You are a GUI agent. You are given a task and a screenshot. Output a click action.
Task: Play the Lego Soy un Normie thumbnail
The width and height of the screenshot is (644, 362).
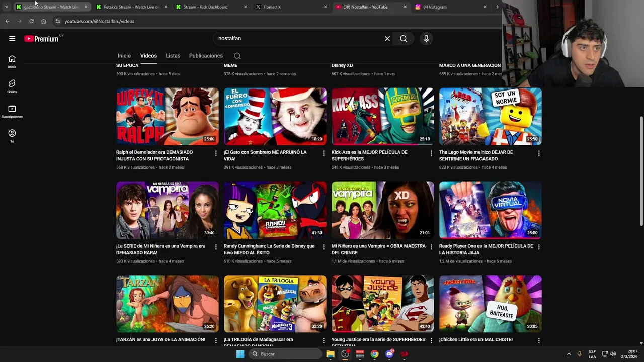pyautogui.click(x=491, y=117)
